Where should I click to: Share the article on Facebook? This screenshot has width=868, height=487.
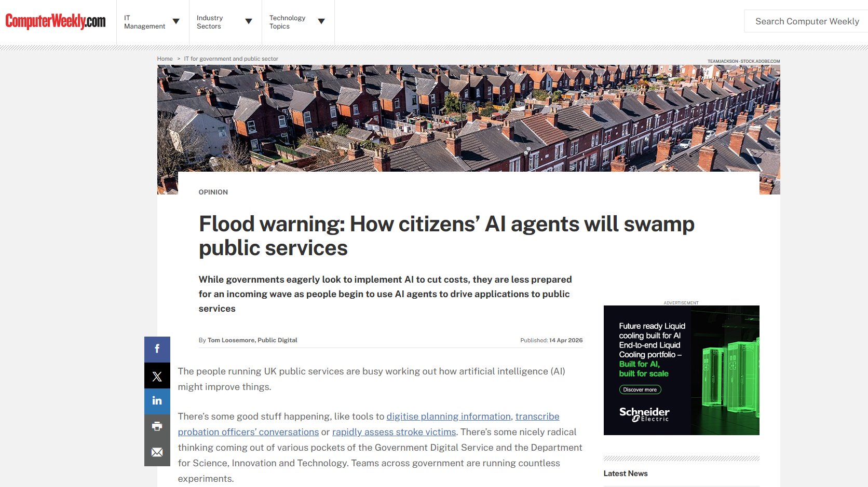(157, 349)
